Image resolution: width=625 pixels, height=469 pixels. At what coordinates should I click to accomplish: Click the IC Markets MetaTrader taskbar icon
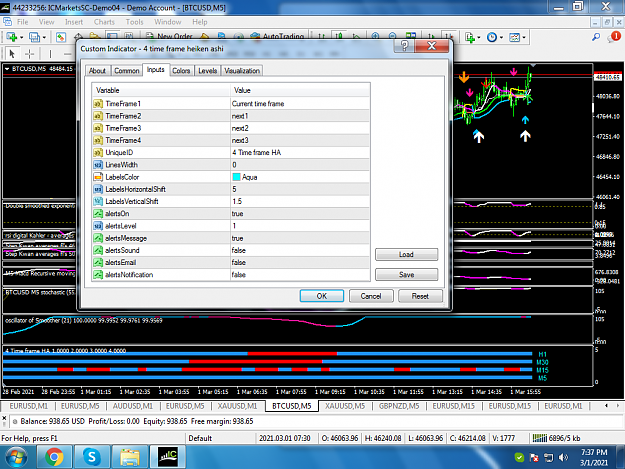[167, 457]
